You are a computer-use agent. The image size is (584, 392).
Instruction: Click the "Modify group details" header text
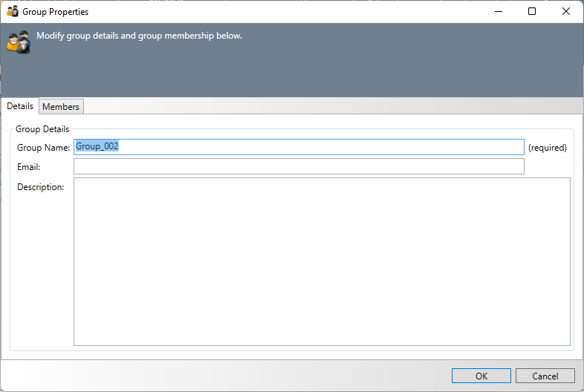[x=139, y=36]
